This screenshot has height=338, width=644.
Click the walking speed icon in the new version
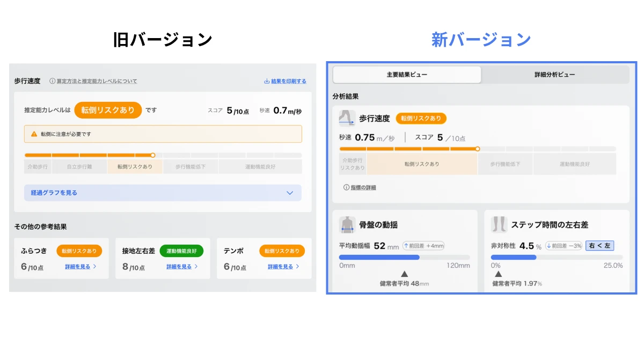[347, 118]
